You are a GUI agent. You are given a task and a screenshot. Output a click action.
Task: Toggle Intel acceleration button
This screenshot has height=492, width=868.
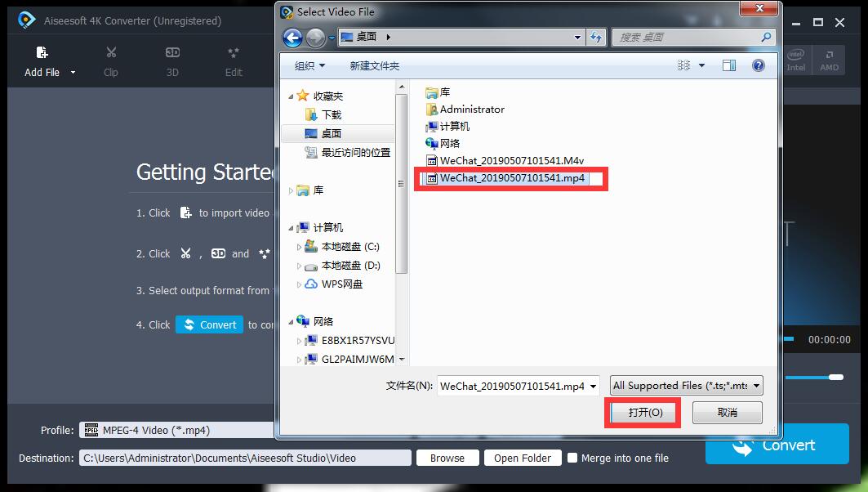click(x=796, y=60)
